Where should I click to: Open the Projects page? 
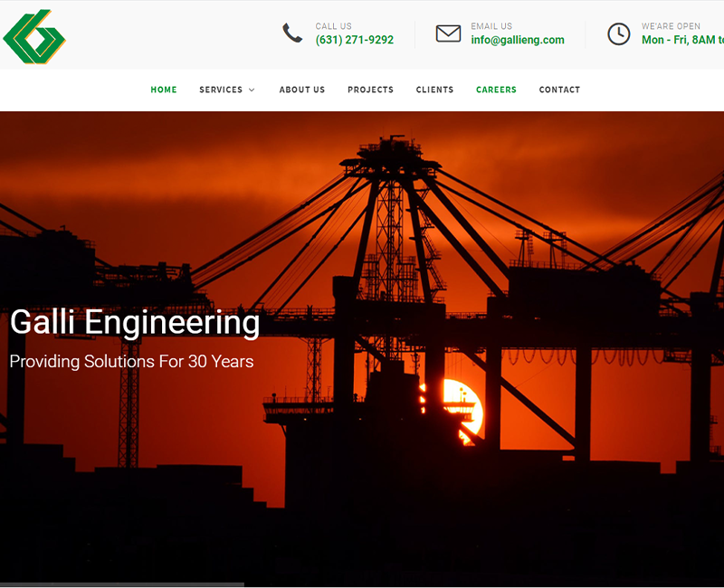[x=370, y=90]
